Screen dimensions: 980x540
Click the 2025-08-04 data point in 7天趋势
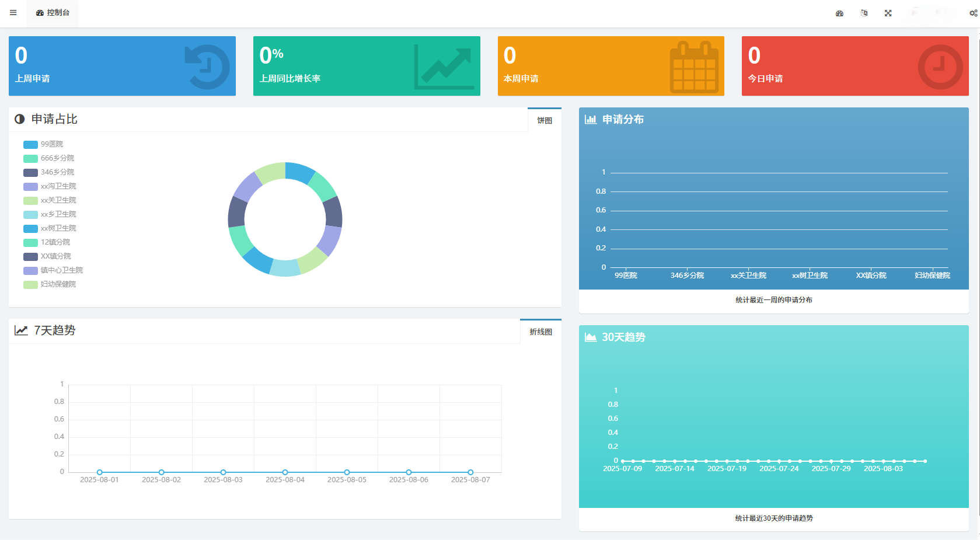tap(285, 472)
